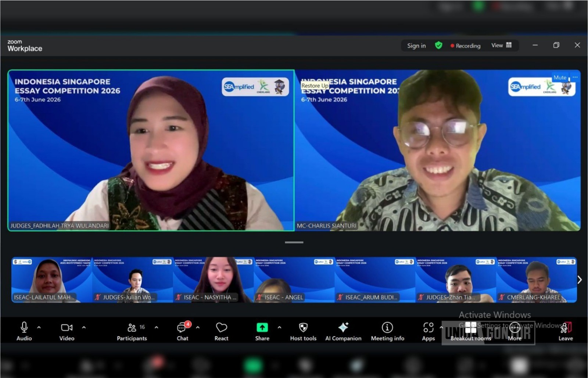Expand the Audio options caret
Screen dimensions: 588x378
point(39,327)
